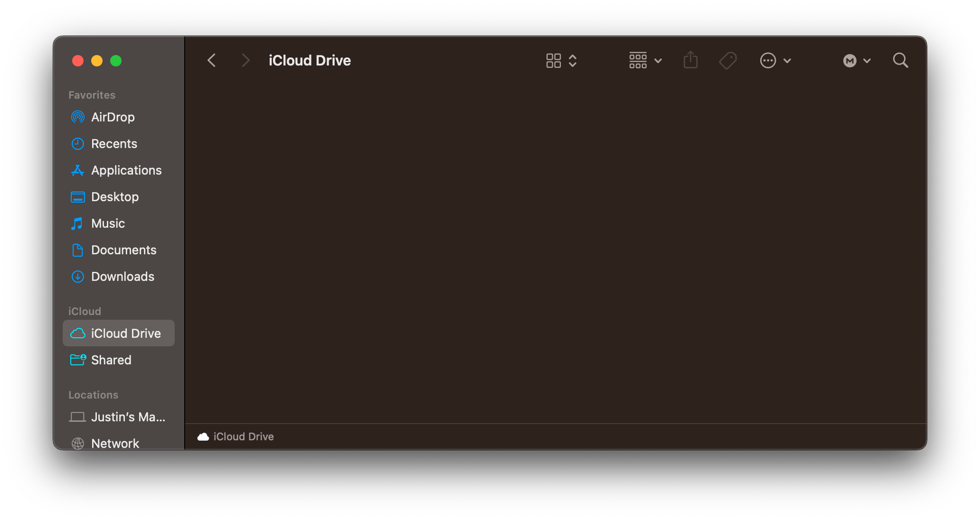Open the Share sheet from the toolbar
This screenshot has height=520, width=980.
[x=691, y=60]
